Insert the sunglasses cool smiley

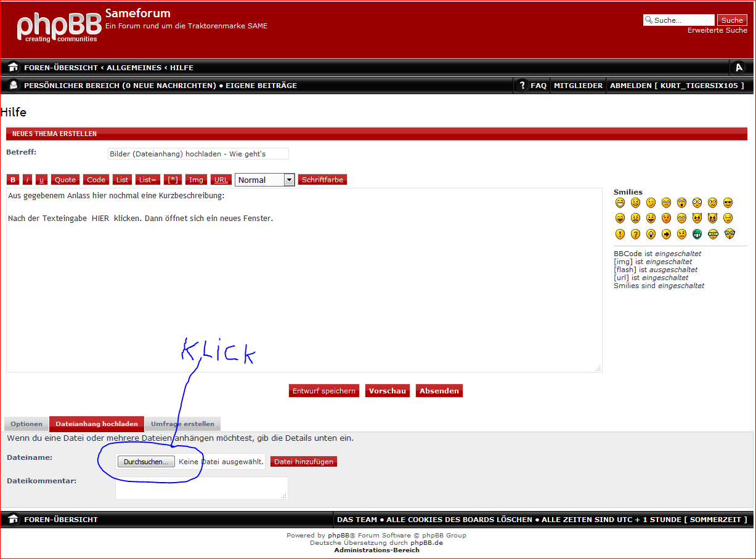coord(728,203)
